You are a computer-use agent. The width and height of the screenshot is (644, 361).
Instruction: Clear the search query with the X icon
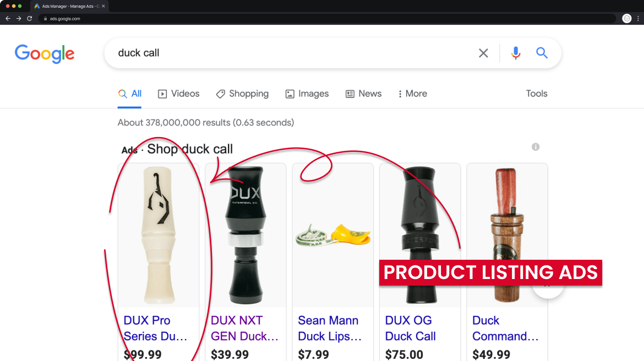click(x=483, y=53)
